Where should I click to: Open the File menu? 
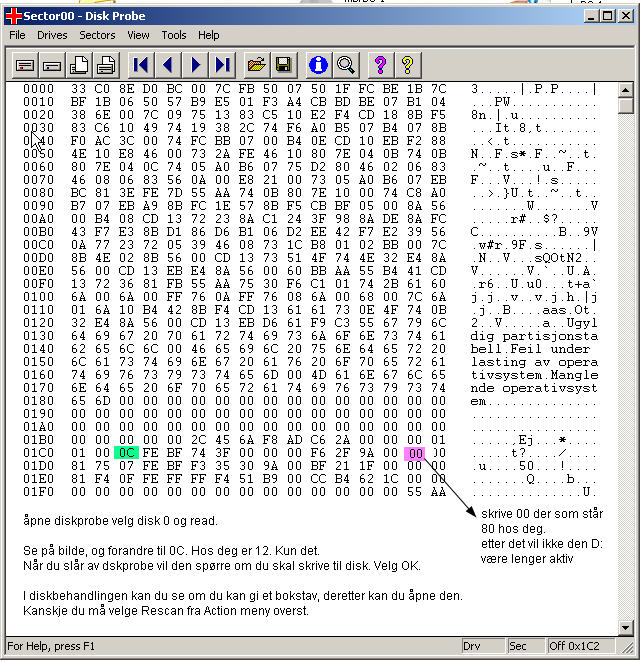[x=17, y=35]
